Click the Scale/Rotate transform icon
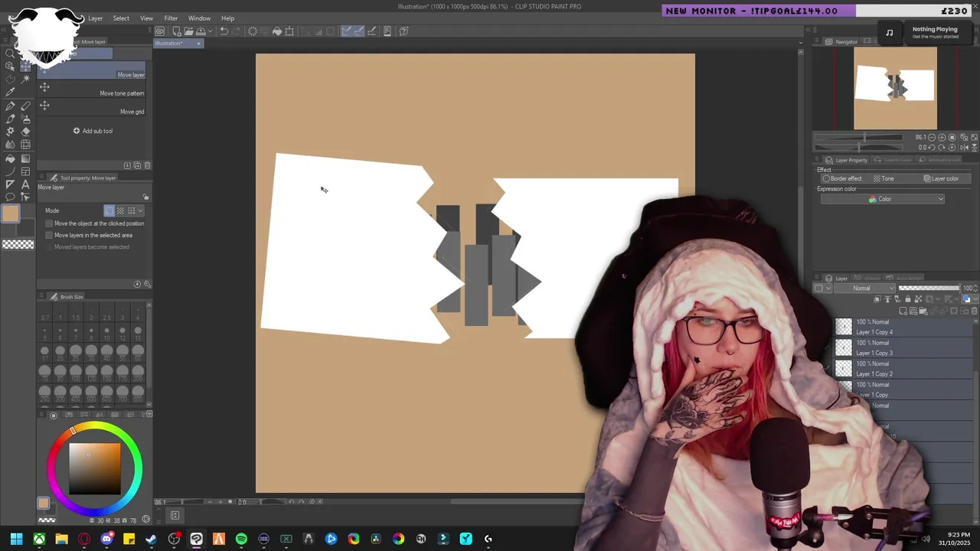This screenshot has height=551, width=980. coord(289,31)
